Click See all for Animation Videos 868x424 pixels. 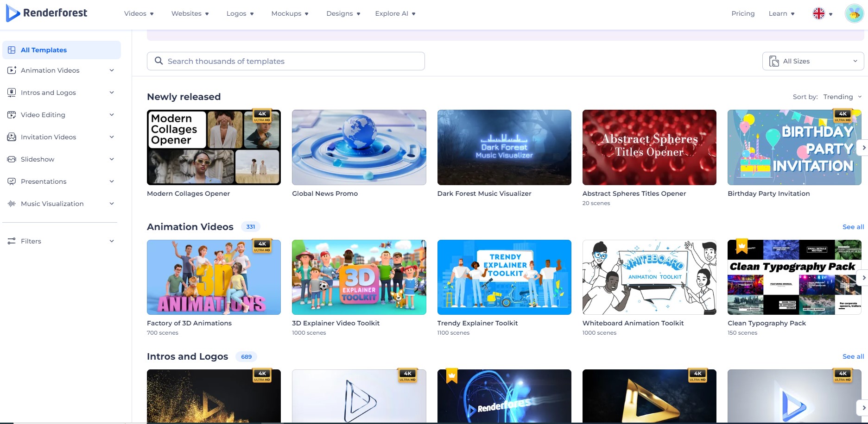(x=853, y=227)
